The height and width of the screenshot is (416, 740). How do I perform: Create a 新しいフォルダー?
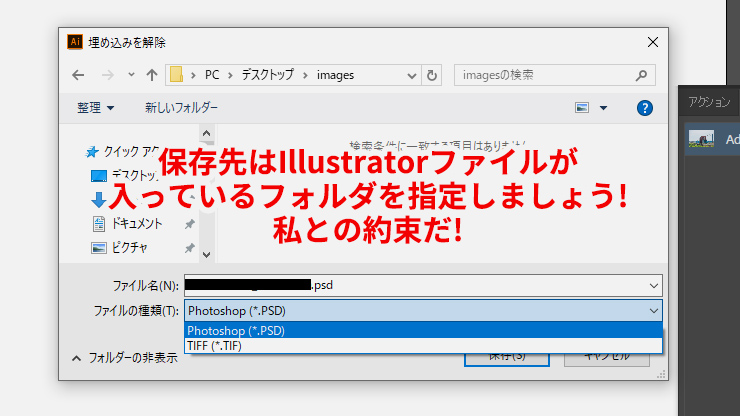[181, 108]
